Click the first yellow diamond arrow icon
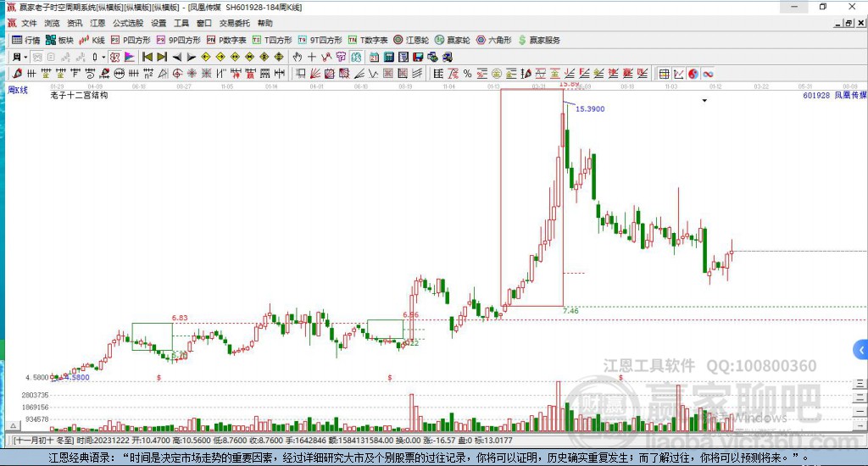The width and height of the screenshot is (868, 466). (206, 57)
